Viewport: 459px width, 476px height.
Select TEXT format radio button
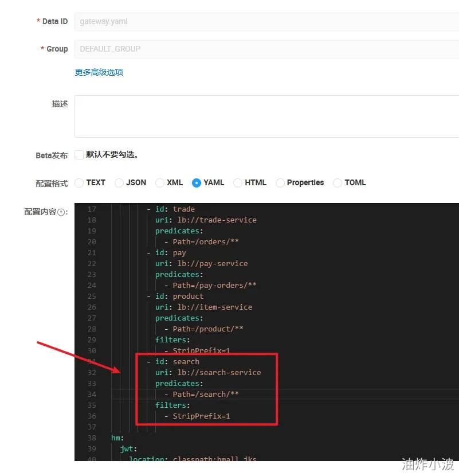tap(79, 183)
